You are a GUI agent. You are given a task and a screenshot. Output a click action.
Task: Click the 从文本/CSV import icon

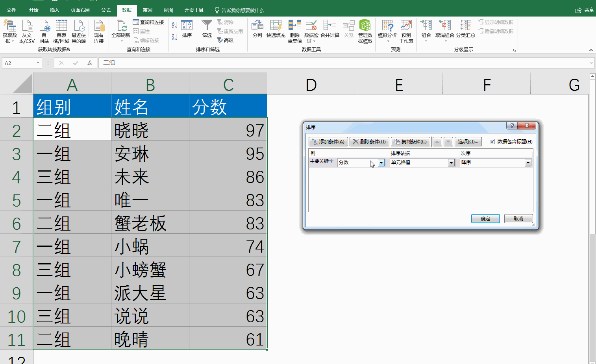pyautogui.click(x=27, y=31)
